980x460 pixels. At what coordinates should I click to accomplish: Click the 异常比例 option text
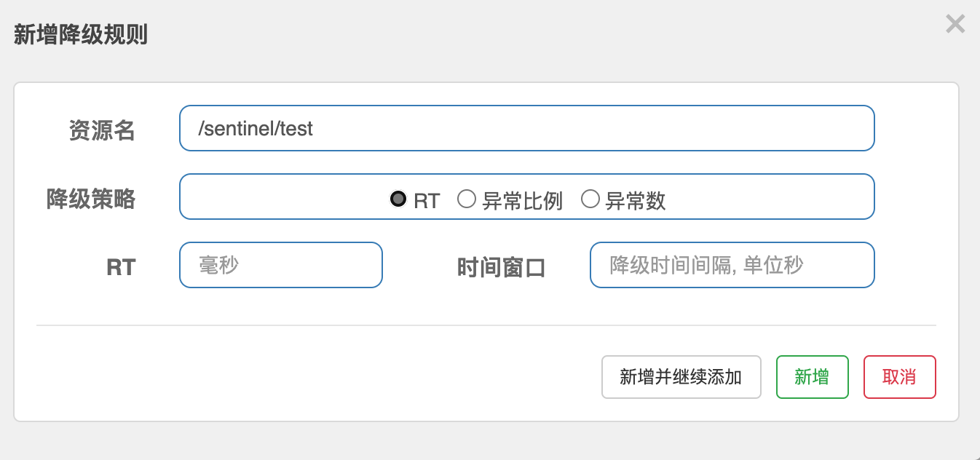522,201
